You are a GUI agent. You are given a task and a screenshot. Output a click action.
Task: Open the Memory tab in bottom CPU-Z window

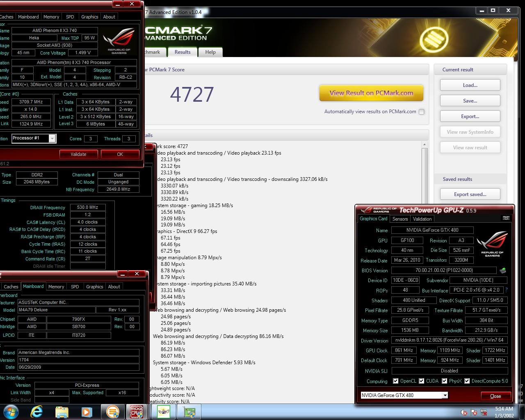pos(56,287)
